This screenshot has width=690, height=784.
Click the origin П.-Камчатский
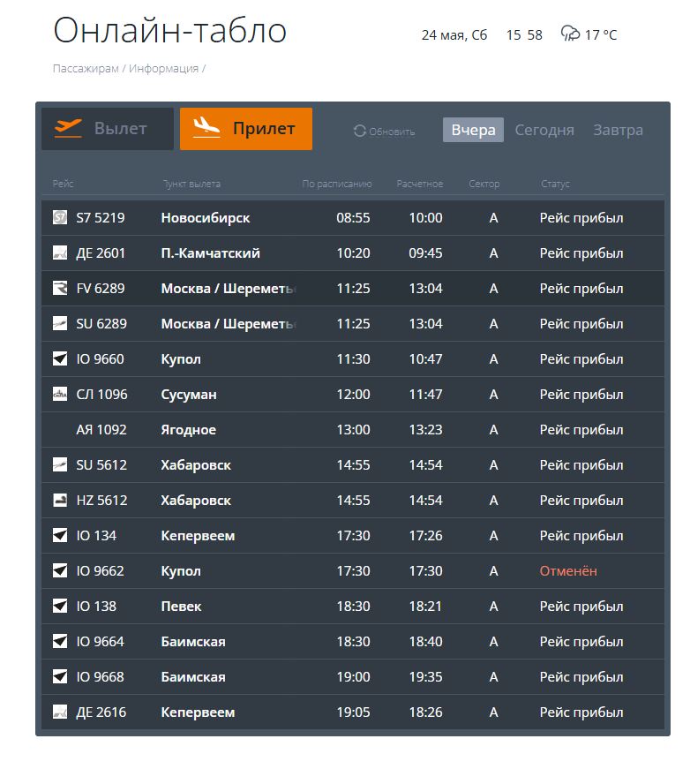(x=210, y=253)
